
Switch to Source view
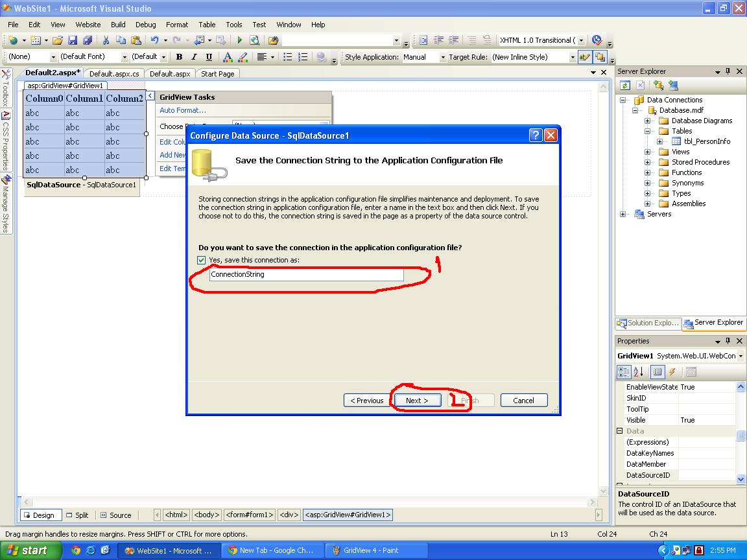point(116,515)
